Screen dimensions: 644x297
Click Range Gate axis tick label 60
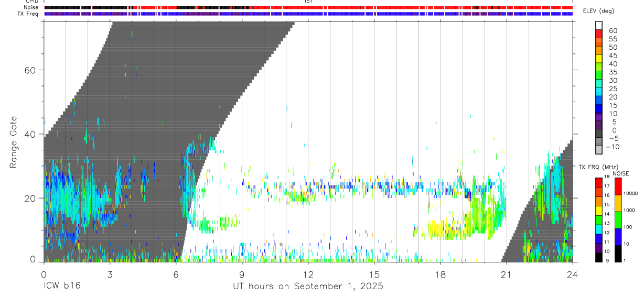(x=30, y=70)
